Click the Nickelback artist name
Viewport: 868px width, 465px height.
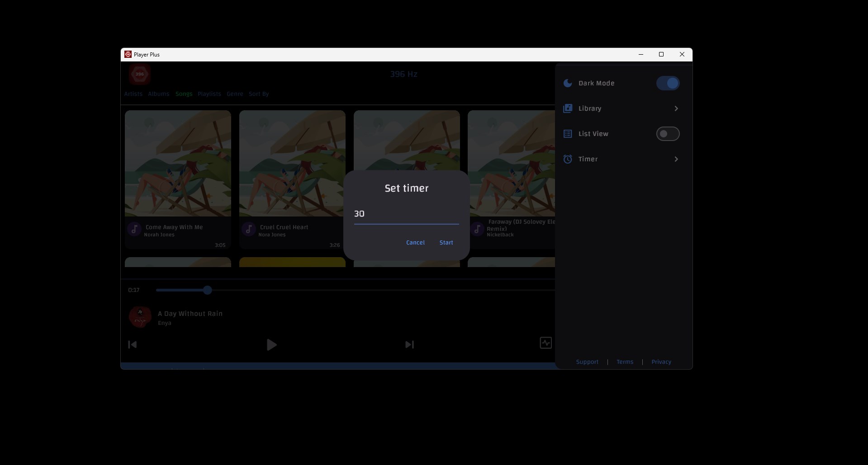click(x=500, y=235)
